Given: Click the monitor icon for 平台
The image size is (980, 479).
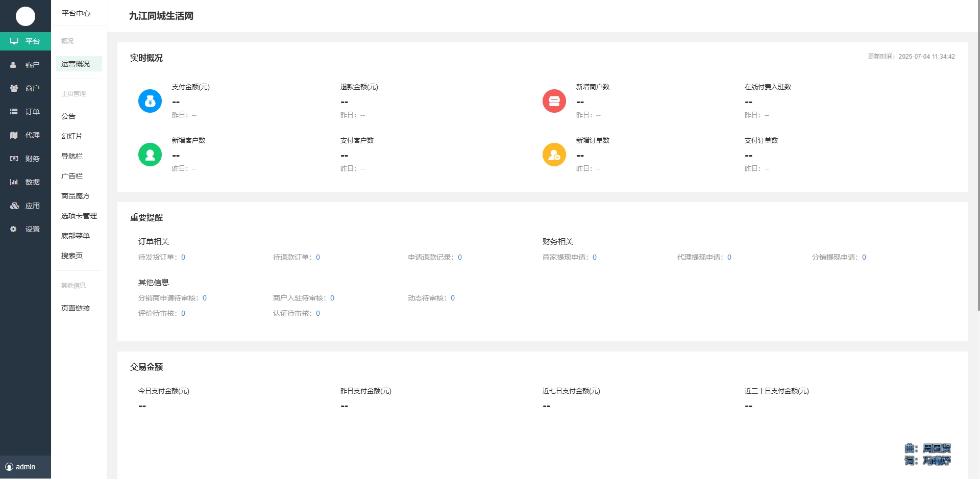Looking at the screenshot, I should point(14,41).
